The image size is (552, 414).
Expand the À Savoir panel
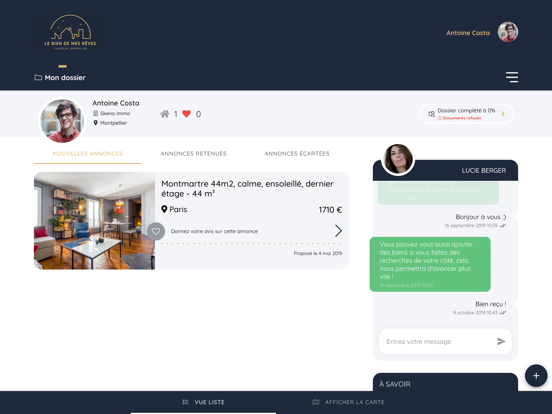(445, 382)
